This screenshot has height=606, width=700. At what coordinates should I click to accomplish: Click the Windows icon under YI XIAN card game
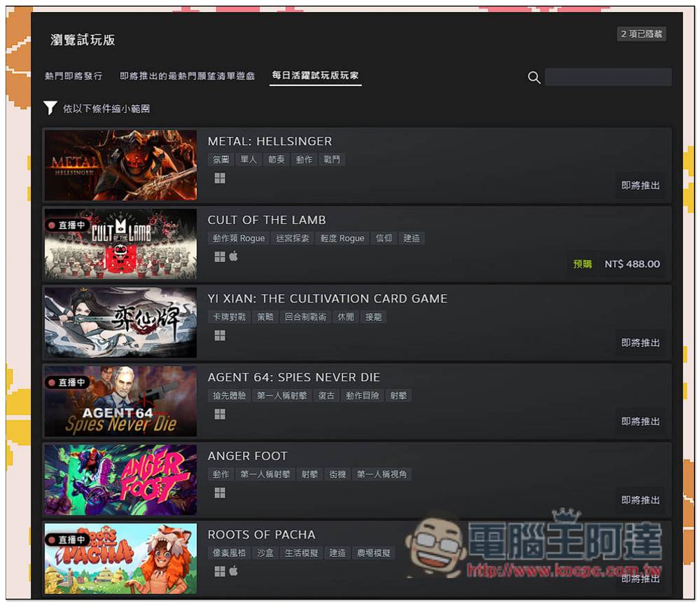(x=220, y=336)
